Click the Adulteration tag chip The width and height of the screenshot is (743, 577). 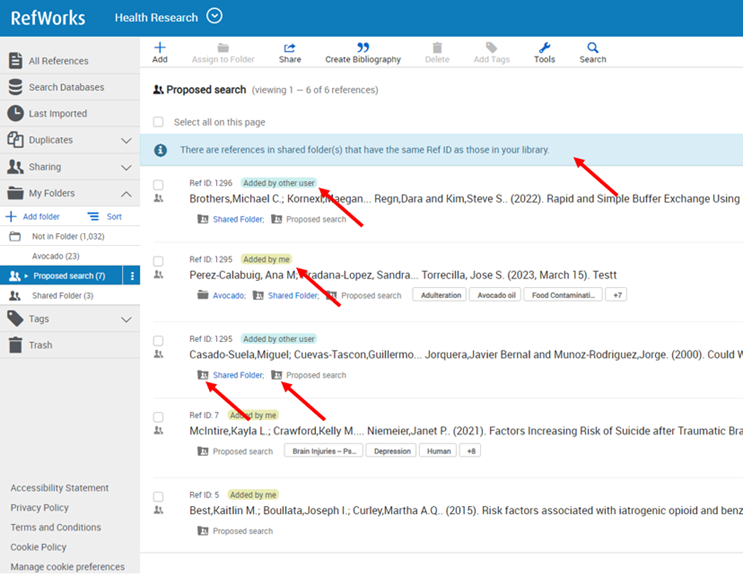[x=441, y=295]
